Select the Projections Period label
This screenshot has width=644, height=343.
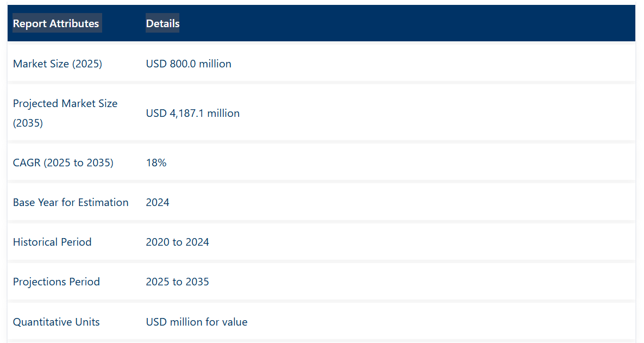tap(57, 282)
